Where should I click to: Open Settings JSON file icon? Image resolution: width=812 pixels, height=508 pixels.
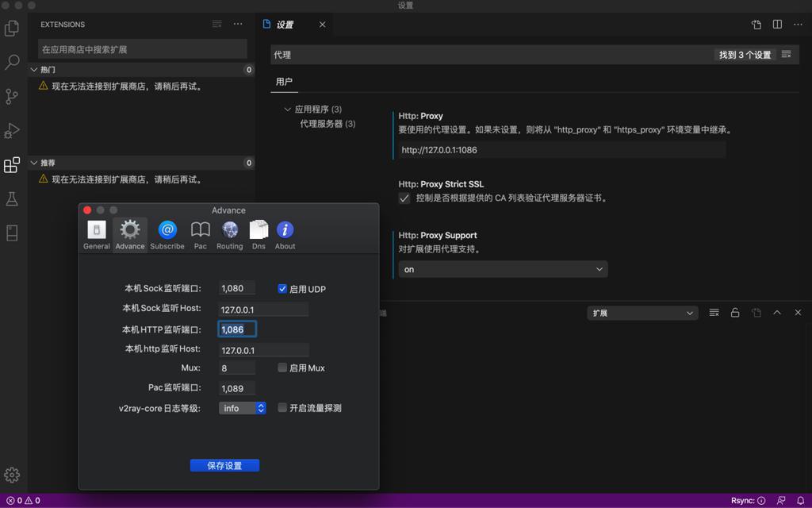756,25
